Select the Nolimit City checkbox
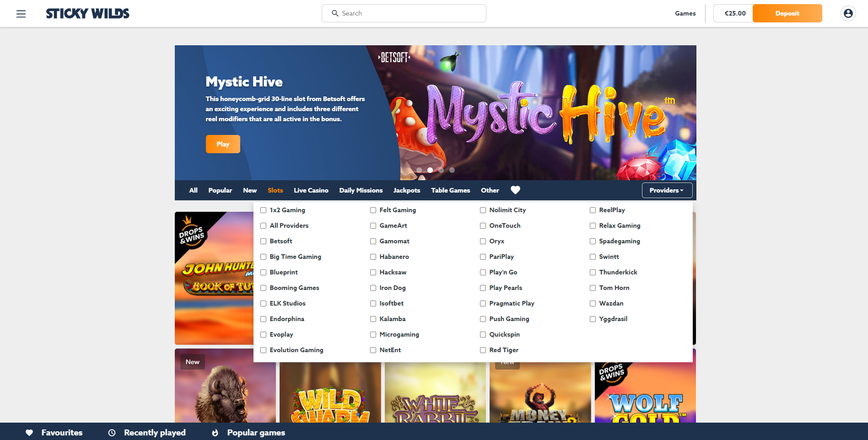This screenshot has width=868, height=440. coord(483,210)
